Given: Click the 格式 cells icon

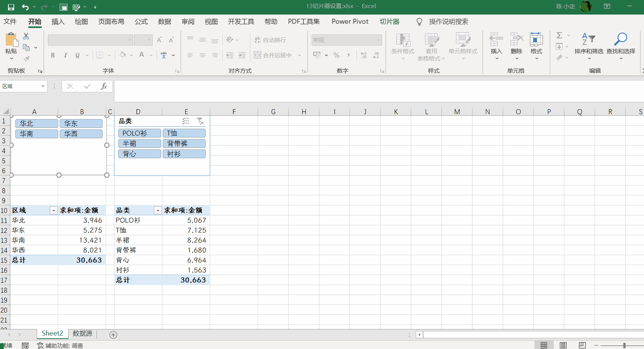Looking at the screenshot, I should click(536, 39).
